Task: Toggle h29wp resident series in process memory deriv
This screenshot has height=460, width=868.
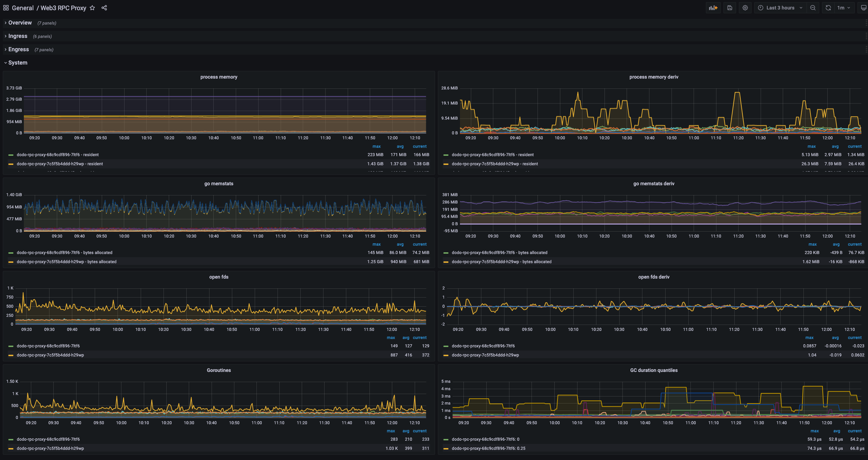Action: (x=495, y=164)
